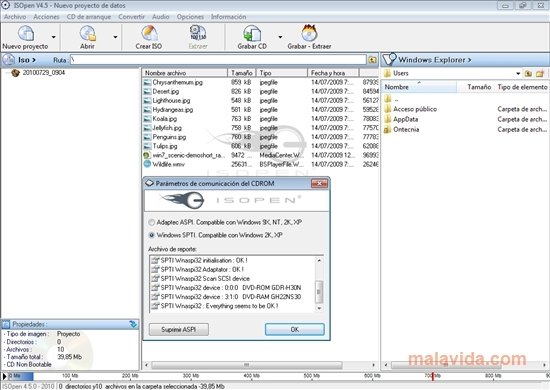Sort by the Tamaño column in file list
This screenshot has height=390, width=550.
[x=242, y=73]
